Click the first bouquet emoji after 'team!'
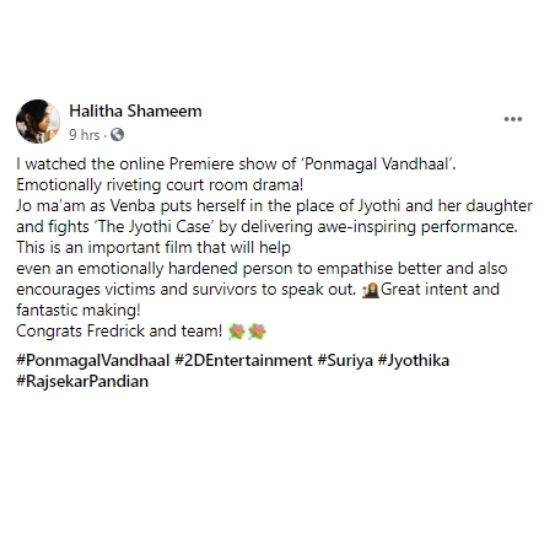Screen dimensions: 550x550 tap(237, 331)
